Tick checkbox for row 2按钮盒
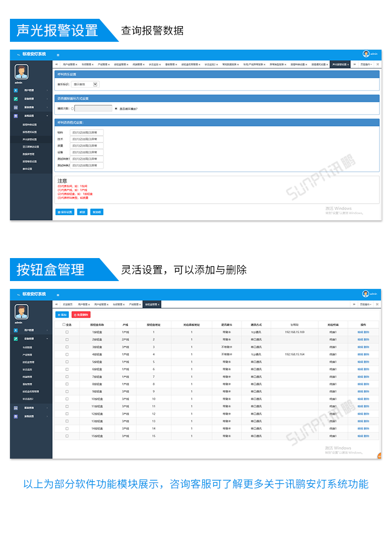392x548 pixels. (67, 340)
